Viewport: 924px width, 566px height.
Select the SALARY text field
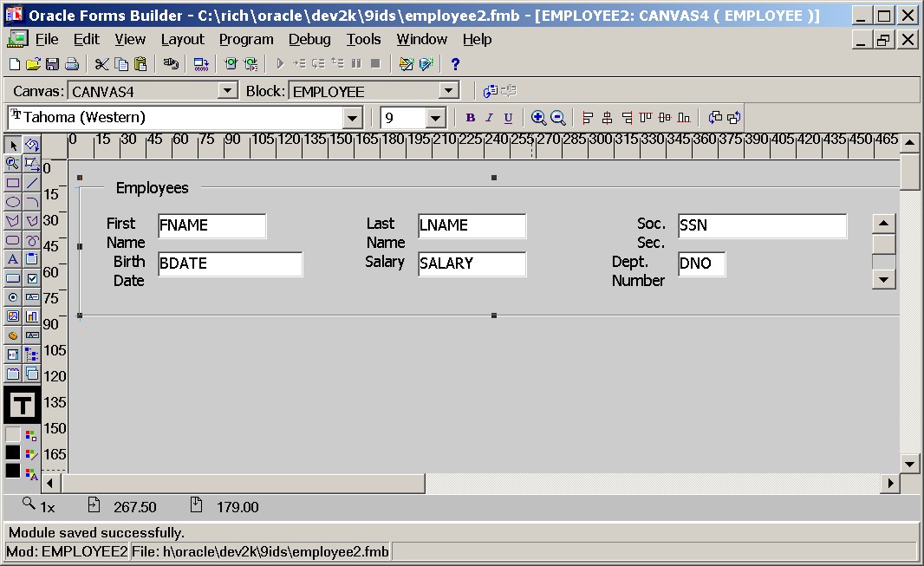coord(472,263)
